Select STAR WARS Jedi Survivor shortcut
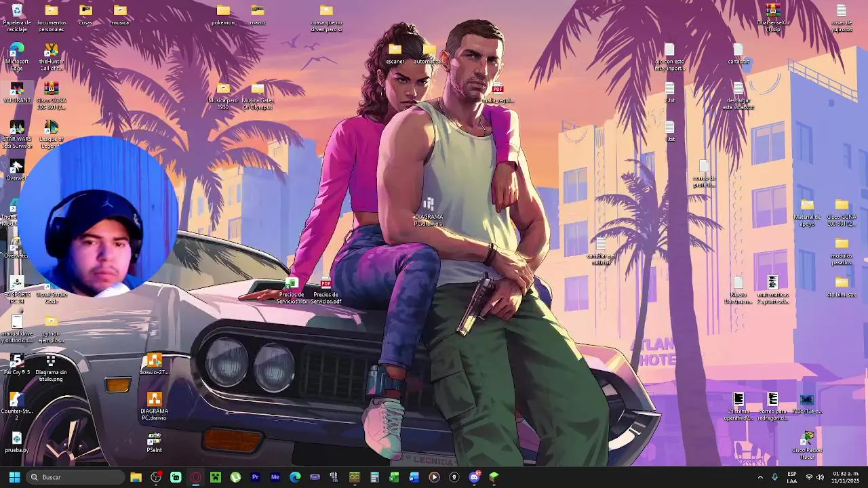The height and width of the screenshot is (488, 868). click(17, 134)
